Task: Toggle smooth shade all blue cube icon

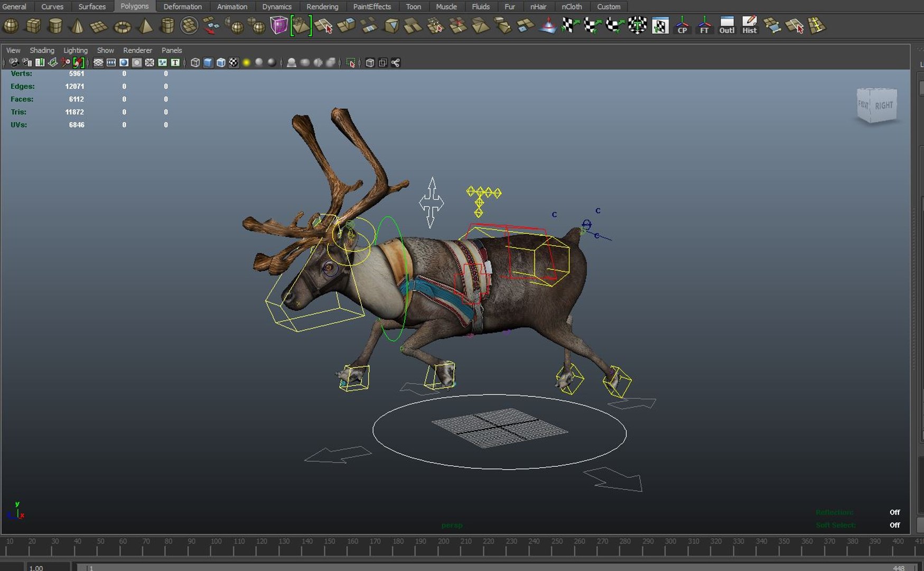Action: tap(208, 63)
